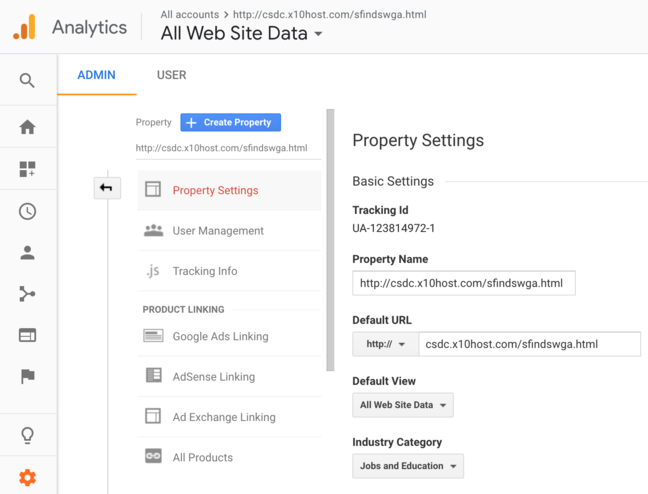Open the http:// protocol dropdown
The height and width of the screenshot is (494, 648).
(385, 344)
